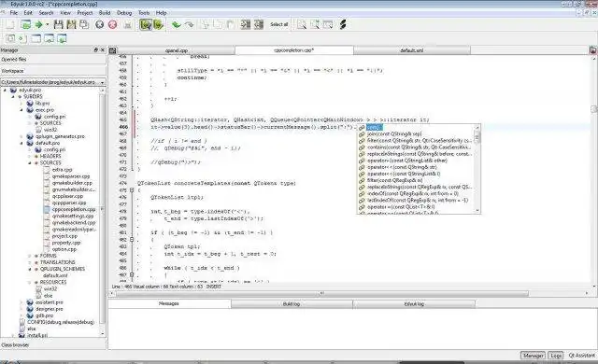Click the window icon with green arrow in second toolbar row

62,38
